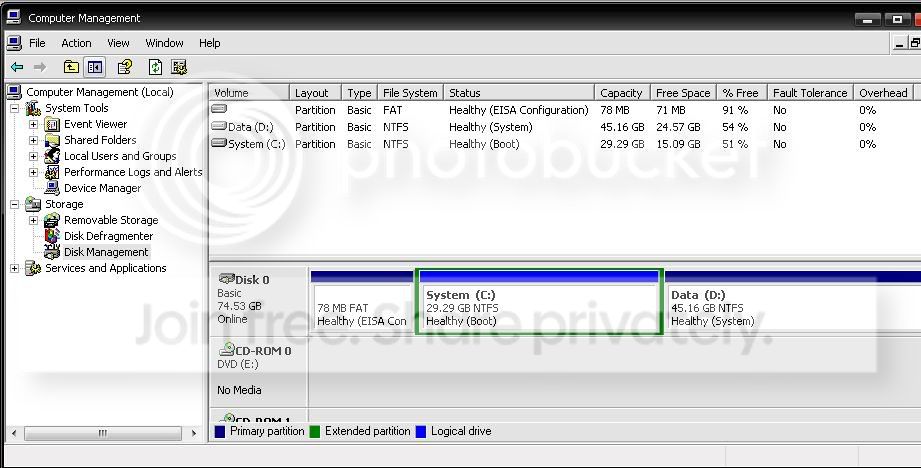The width and height of the screenshot is (921, 468).
Task: Collapse the System Tools tree node
Action: (15, 109)
